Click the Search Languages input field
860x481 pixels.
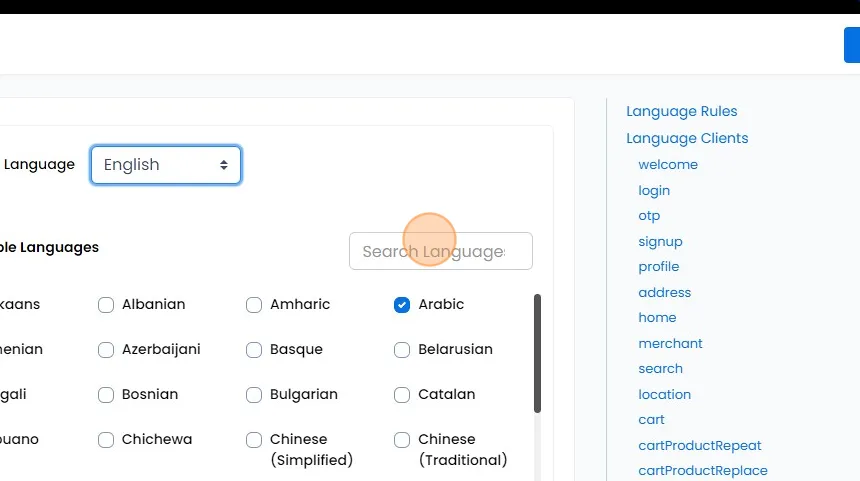pyautogui.click(x=440, y=251)
